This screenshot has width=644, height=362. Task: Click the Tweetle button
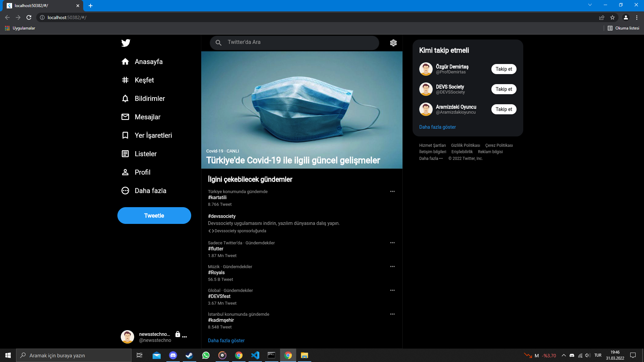coord(154,216)
